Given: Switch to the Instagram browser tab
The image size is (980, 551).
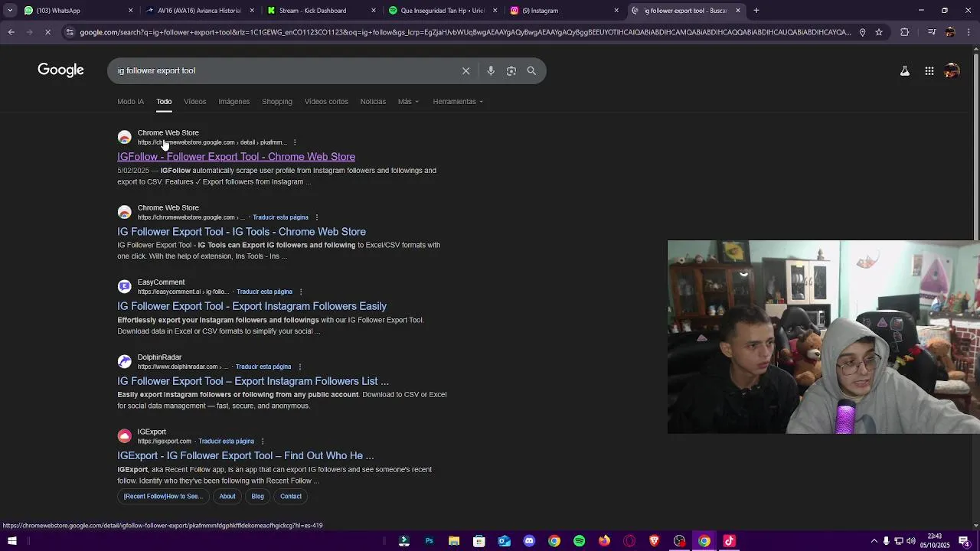Looking at the screenshot, I should [x=563, y=11].
